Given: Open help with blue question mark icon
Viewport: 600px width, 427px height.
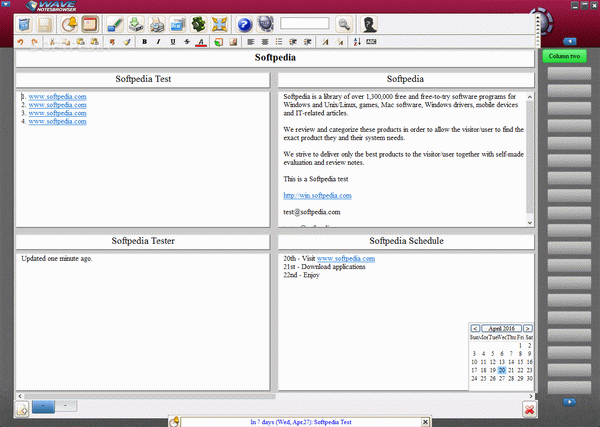Looking at the screenshot, I should coord(244,24).
